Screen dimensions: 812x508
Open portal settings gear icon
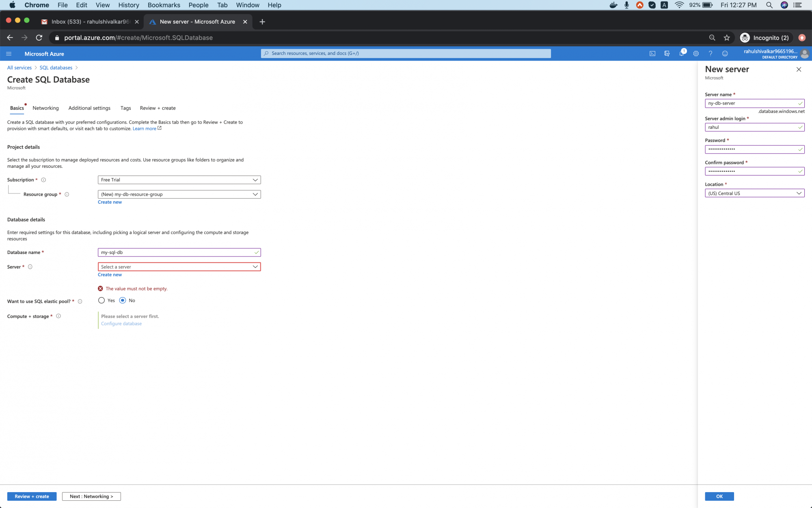tap(696, 54)
